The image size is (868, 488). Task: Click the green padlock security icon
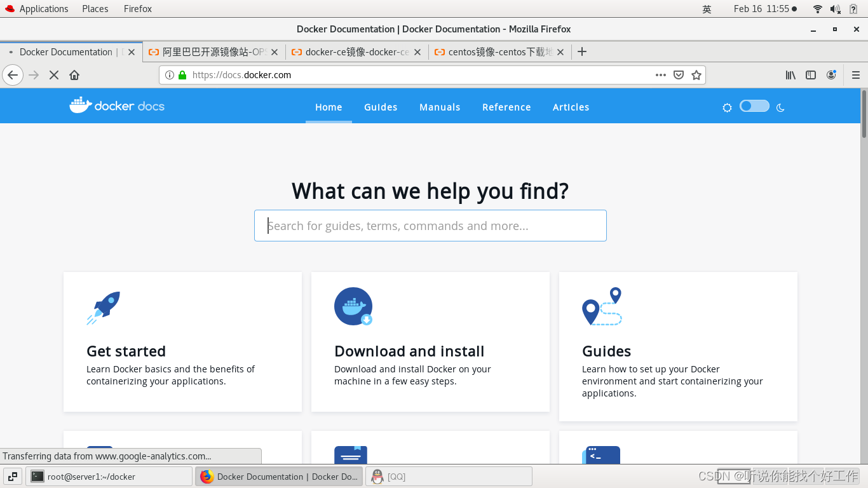click(182, 75)
